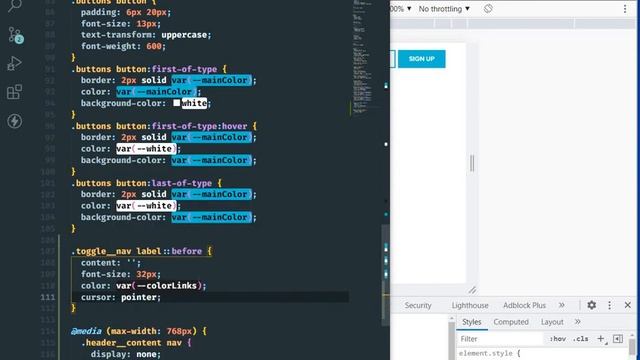Select the Computed tab
Viewport: 640px width, 360px height.
511,322
